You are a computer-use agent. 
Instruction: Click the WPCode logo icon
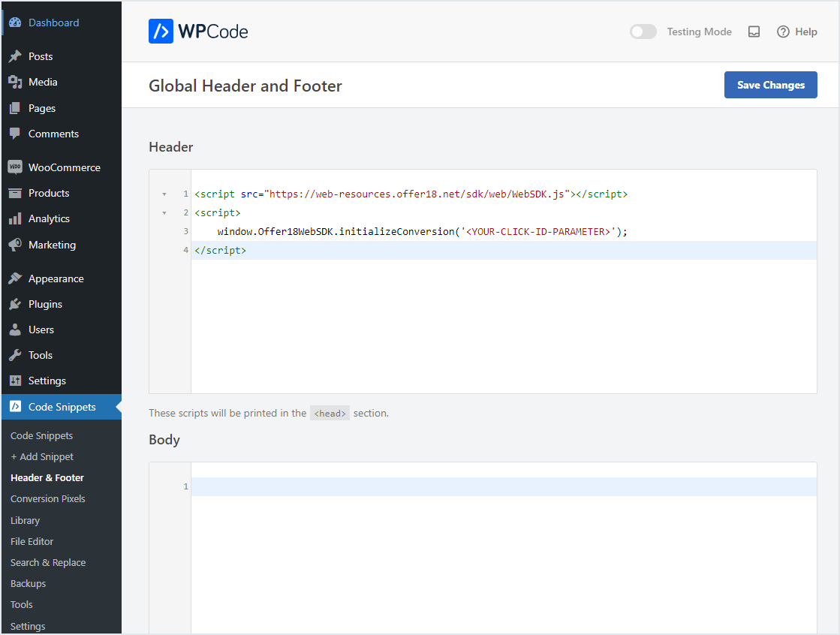(x=161, y=32)
